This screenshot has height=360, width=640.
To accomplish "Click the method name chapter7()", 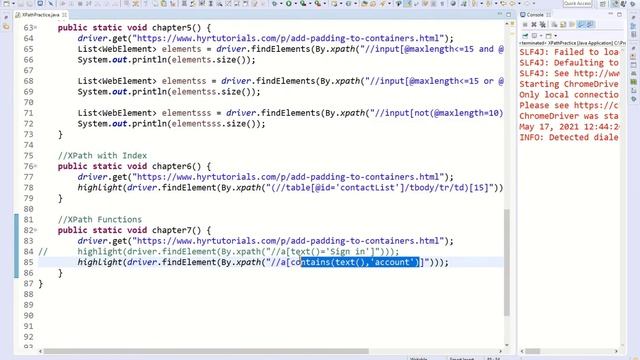I will pos(176,230).
